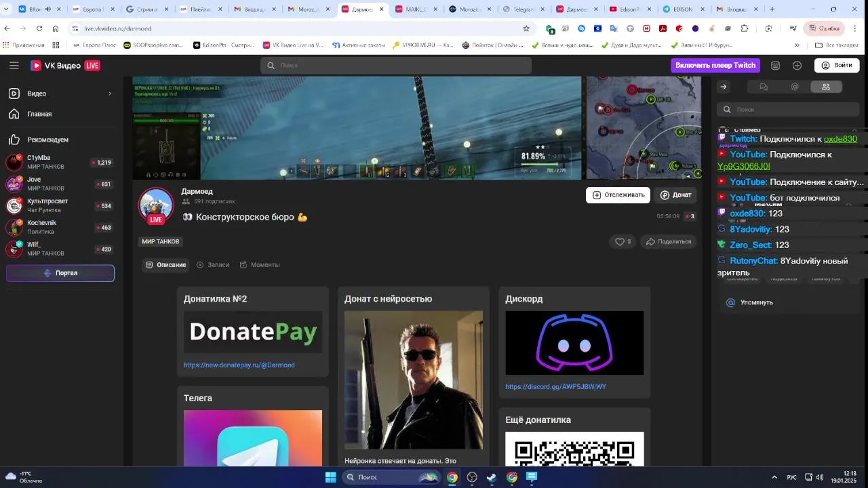Open the Европа Плюс bookmark

click(x=94, y=45)
